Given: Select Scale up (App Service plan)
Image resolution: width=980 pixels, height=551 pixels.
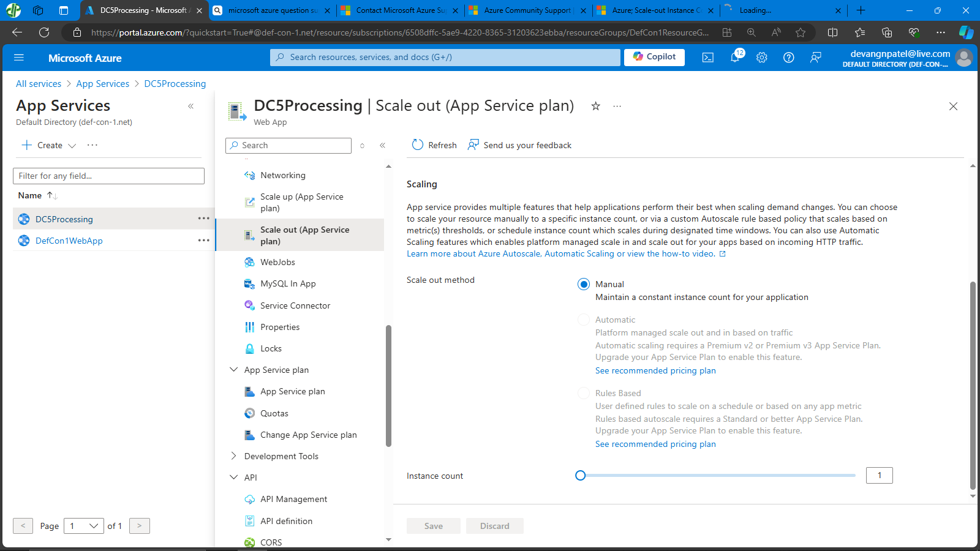Looking at the screenshot, I should (301, 202).
